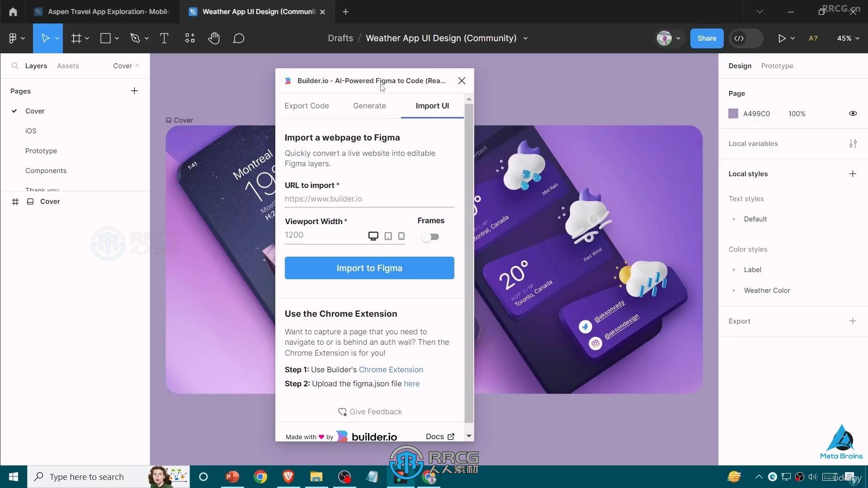Image resolution: width=868 pixels, height=488 pixels.
Task: Toggle page background visibility eye
Action: pyautogui.click(x=853, y=113)
